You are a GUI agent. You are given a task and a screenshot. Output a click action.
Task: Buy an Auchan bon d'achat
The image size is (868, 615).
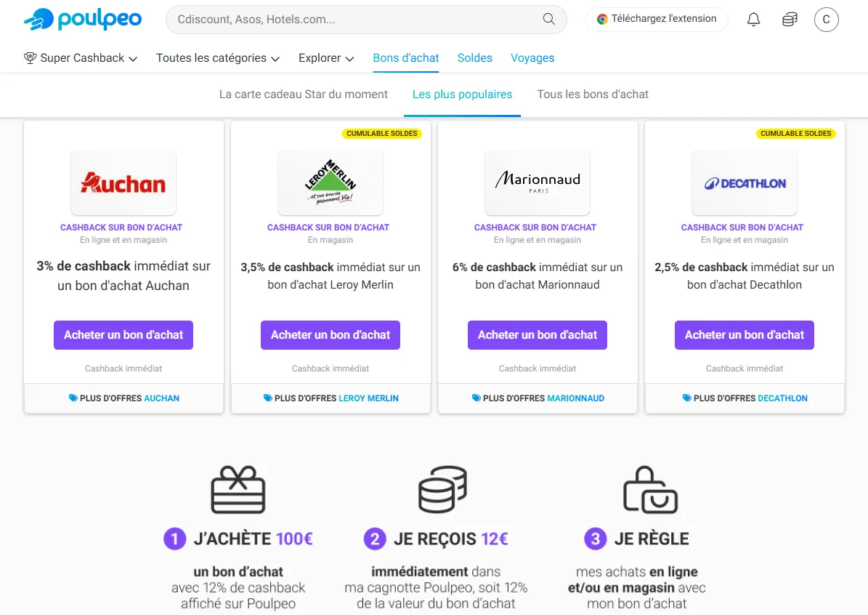tap(123, 334)
